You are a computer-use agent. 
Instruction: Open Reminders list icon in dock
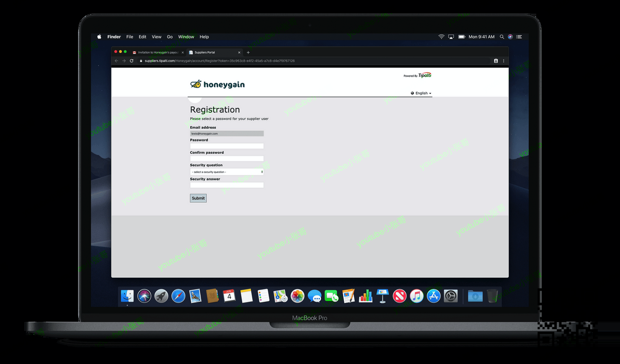pos(263,296)
